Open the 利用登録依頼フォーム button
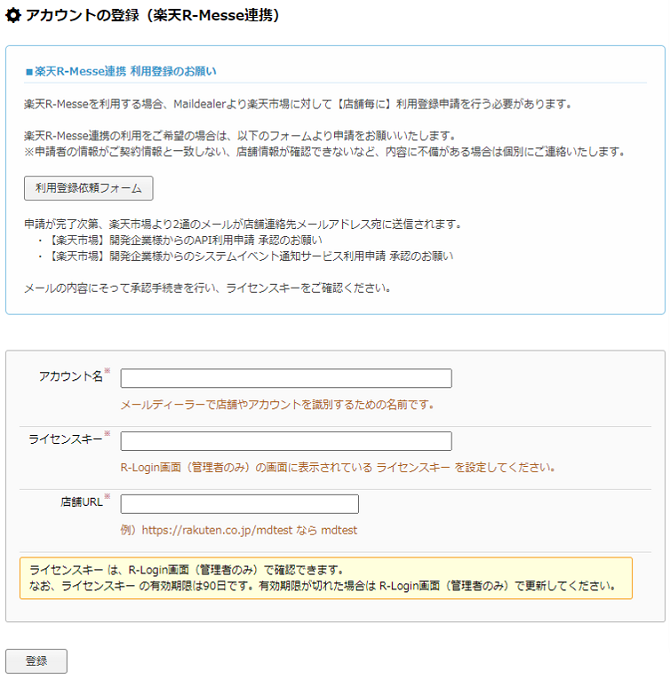The width and height of the screenshot is (670, 679). coord(88,188)
